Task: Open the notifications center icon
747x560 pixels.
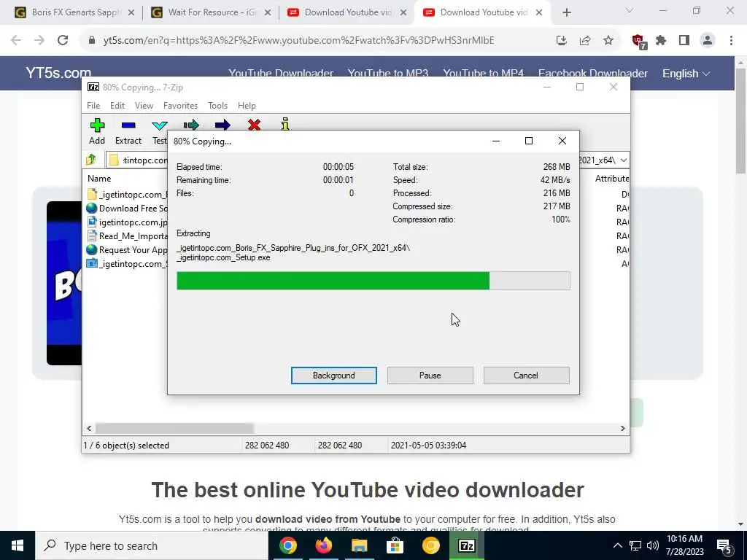Action: (724, 546)
